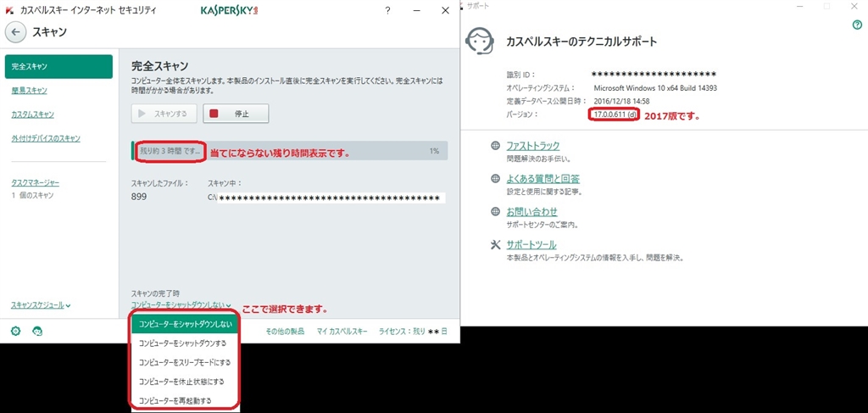Minimize the Kaspersky main window
The height and width of the screenshot is (413, 868).
(416, 10)
